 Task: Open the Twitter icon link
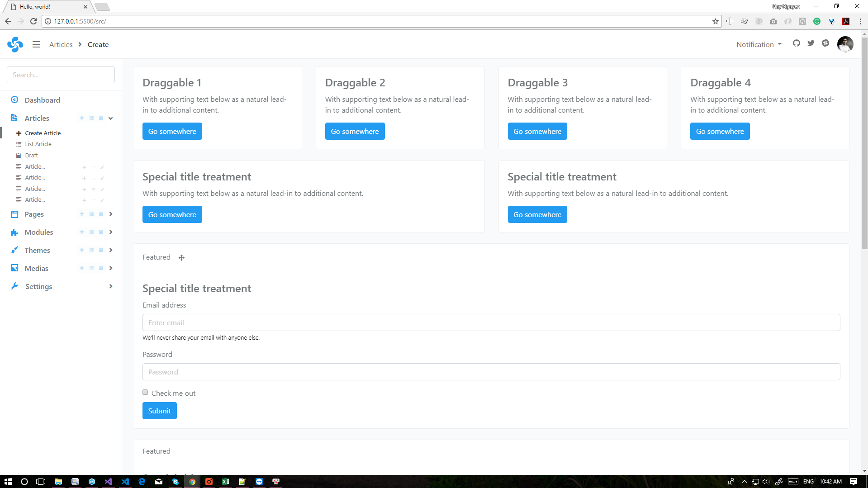click(x=811, y=43)
